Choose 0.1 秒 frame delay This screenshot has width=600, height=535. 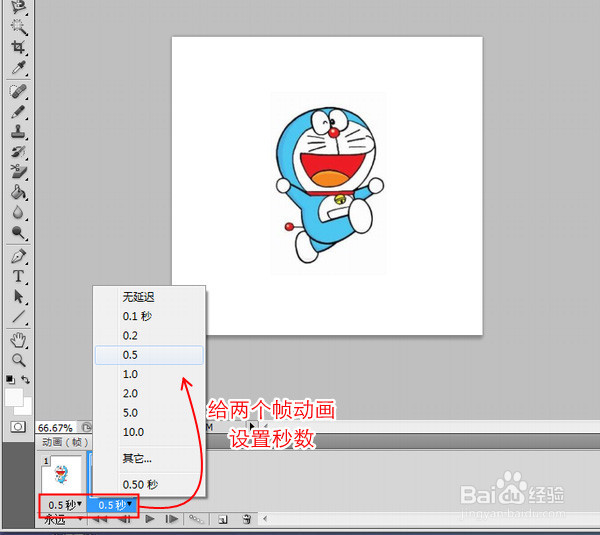tap(149, 316)
